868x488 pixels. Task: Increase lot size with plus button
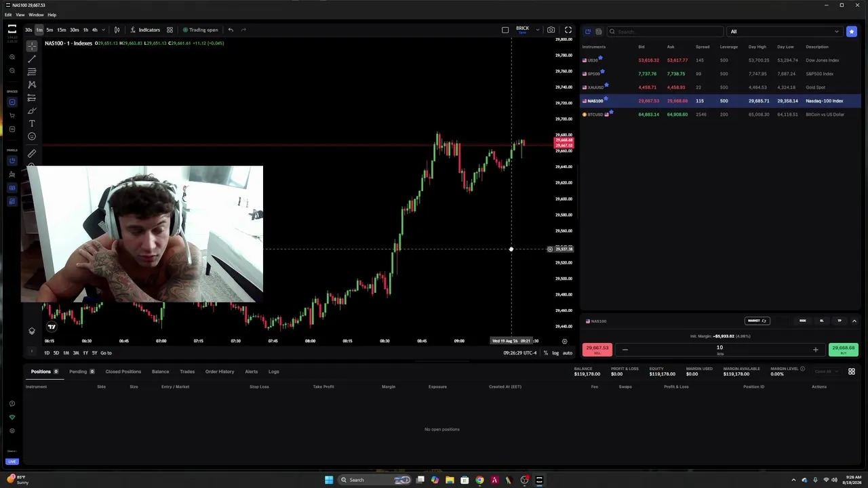pos(815,350)
